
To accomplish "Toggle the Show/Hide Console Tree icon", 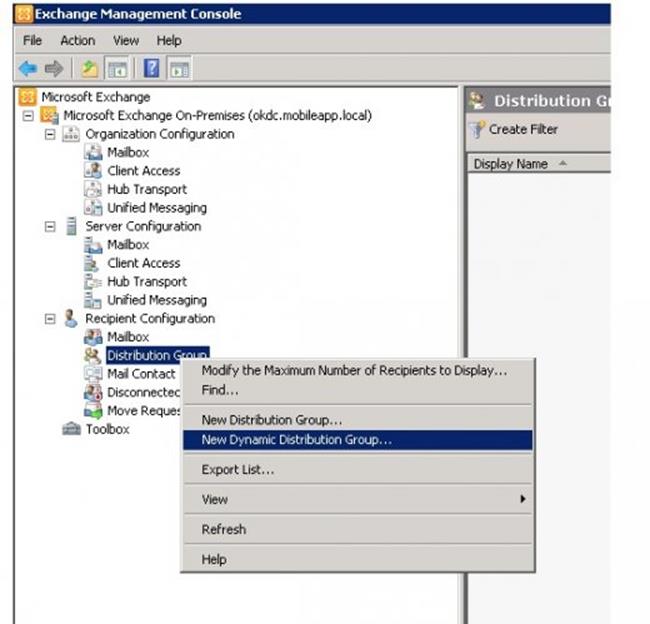I will tap(118, 69).
